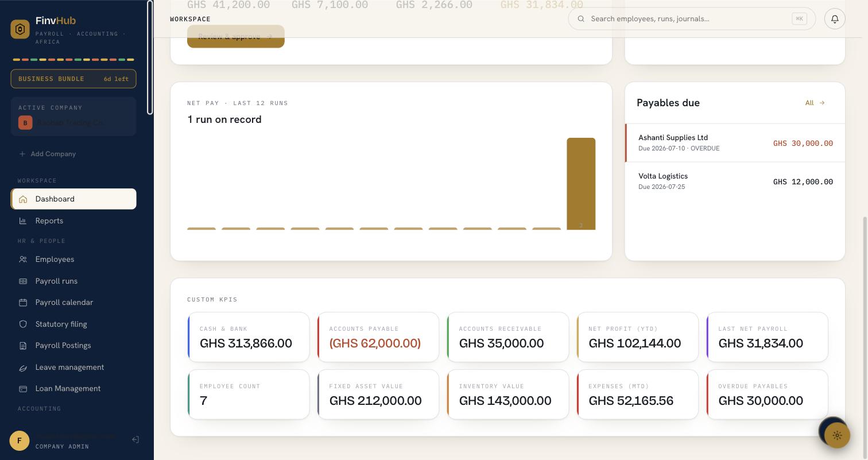Screen dimensions: 868x460
Task: Open the Dashboard menu item
Action: pos(73,199)
